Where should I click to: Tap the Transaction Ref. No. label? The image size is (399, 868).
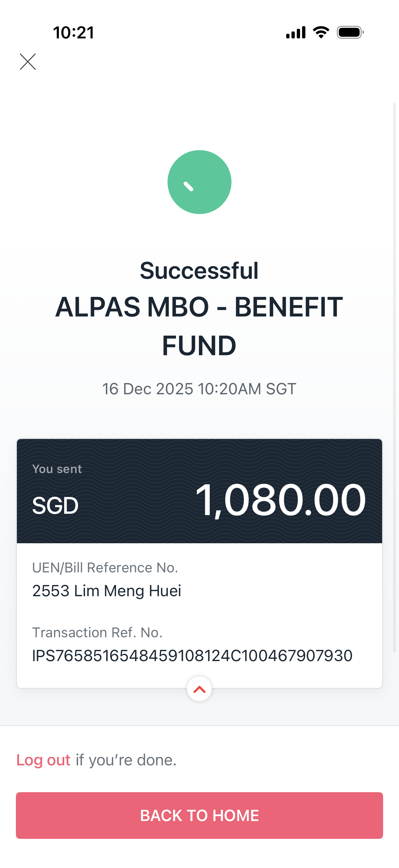[x=97, y=633]
